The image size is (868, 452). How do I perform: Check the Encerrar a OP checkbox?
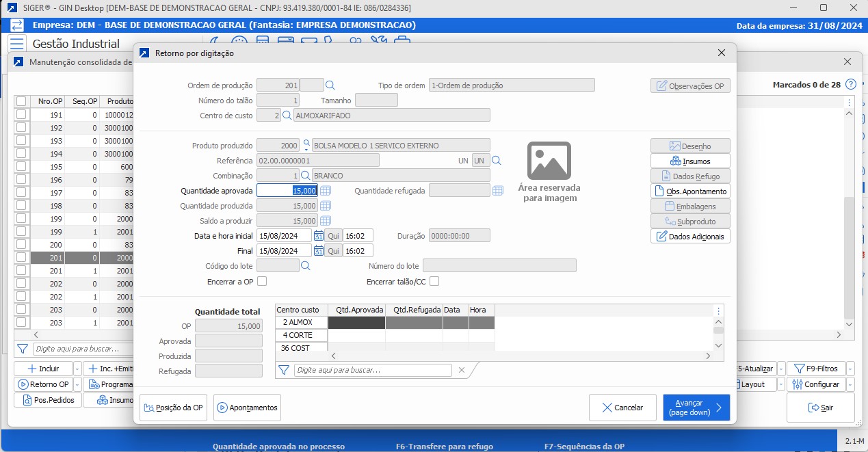pyautogui.click(x=263, y=281)
